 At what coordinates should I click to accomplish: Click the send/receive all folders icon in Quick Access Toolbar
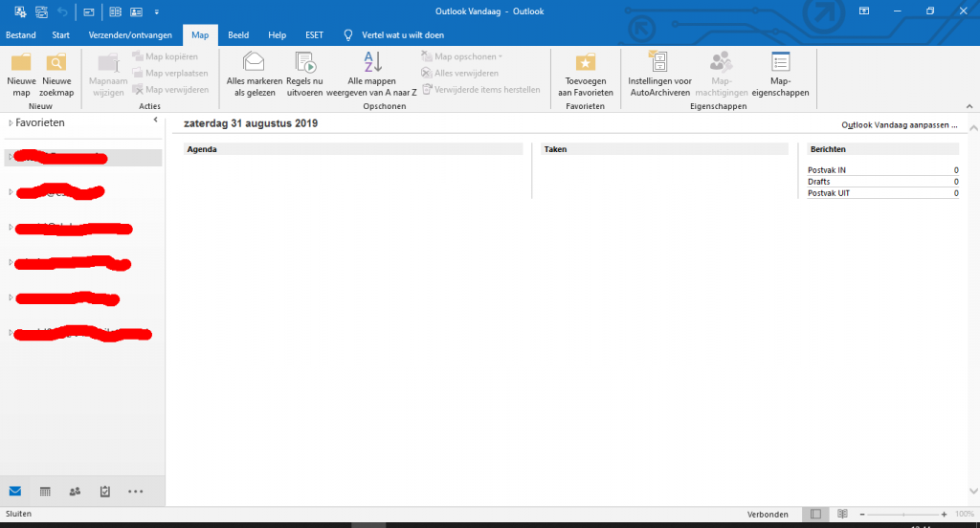41,11
